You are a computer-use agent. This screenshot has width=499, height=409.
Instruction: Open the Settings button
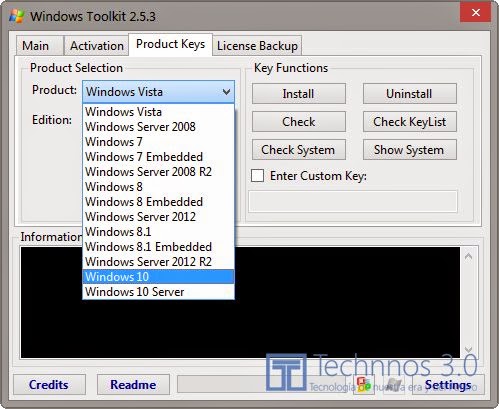(448, 385)
